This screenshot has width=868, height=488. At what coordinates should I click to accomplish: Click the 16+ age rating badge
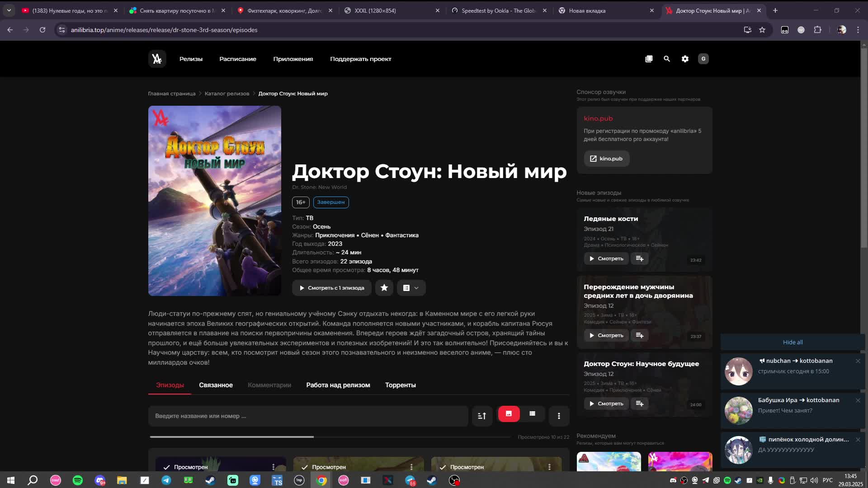301,202
